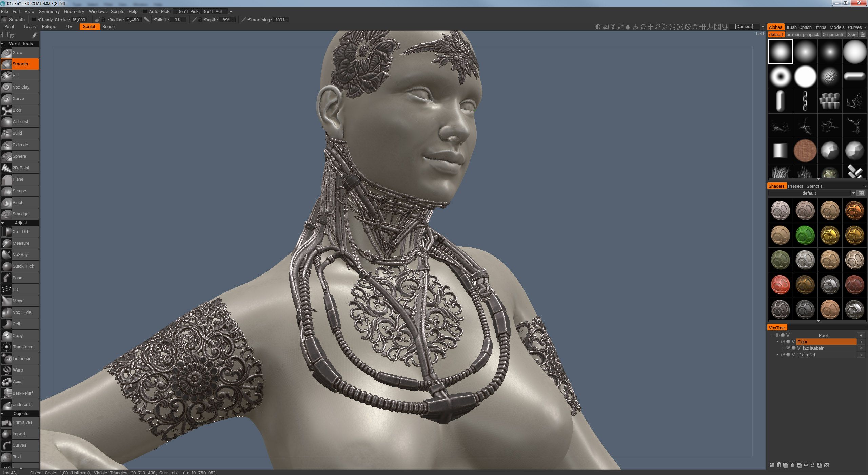Screen dimensions: 868x475
Task: Open the Symmetry menu
Action: [49, 12]
